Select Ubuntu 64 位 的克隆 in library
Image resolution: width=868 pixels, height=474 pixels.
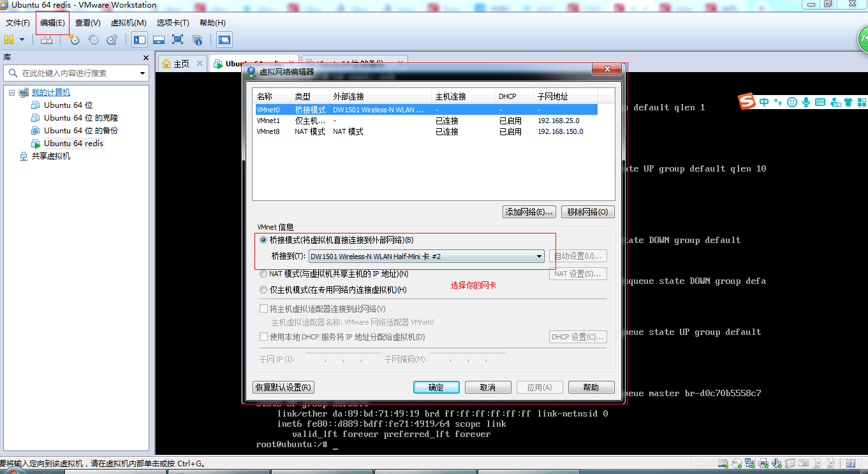(81, 118)
